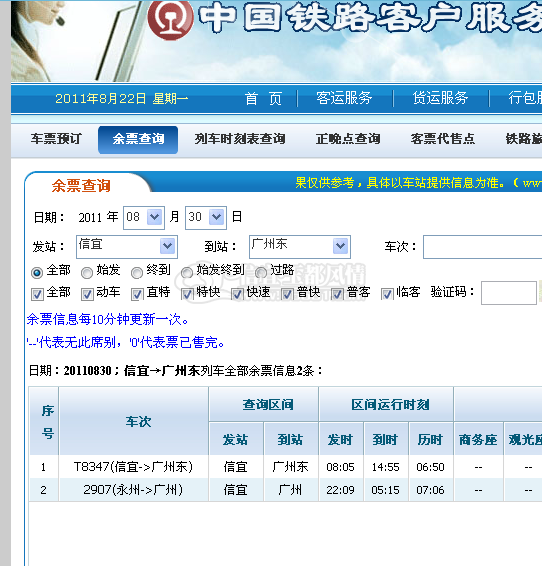The image size is (542, 566).
Task: Open the 到站 dropdown showing 广州东
Action: pyautogui.click(x=300, y=247)
